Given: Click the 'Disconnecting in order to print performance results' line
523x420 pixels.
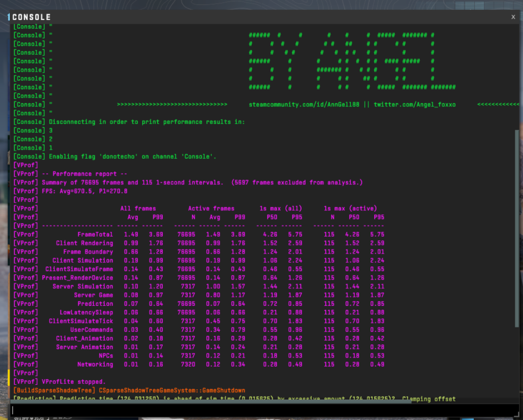Looking at the screenshot, I should click(x=147, y=122).
